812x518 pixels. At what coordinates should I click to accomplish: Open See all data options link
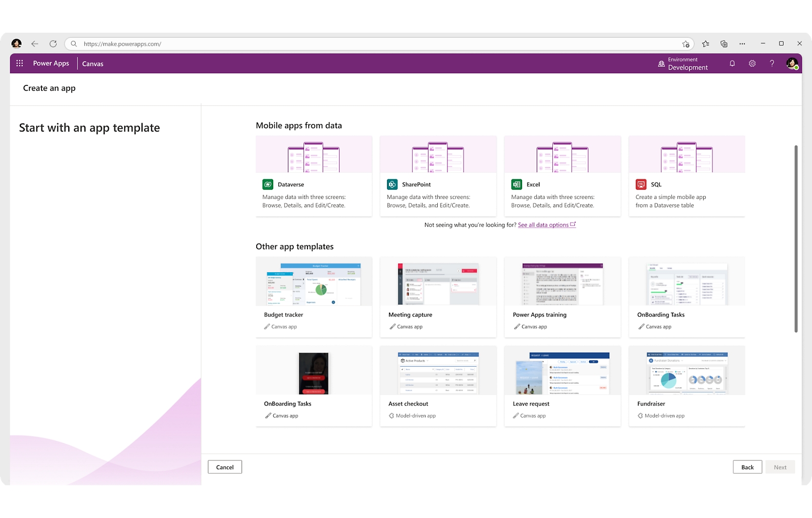(547, 225)
